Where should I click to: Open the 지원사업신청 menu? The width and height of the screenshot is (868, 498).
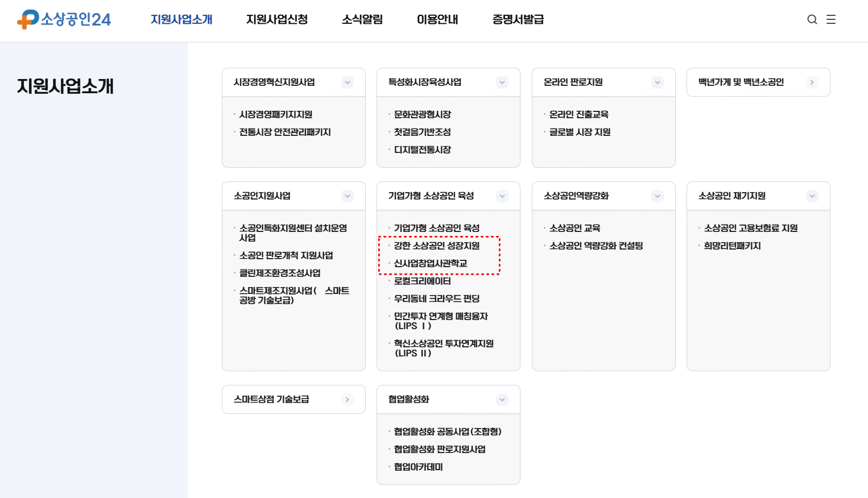pos(276,19)
